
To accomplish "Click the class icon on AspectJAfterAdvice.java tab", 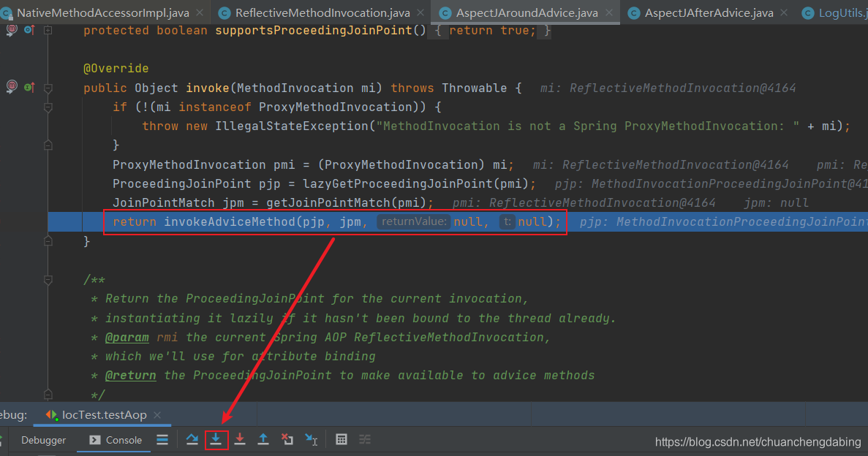I will pyautogui.click(x=635, y=12).
